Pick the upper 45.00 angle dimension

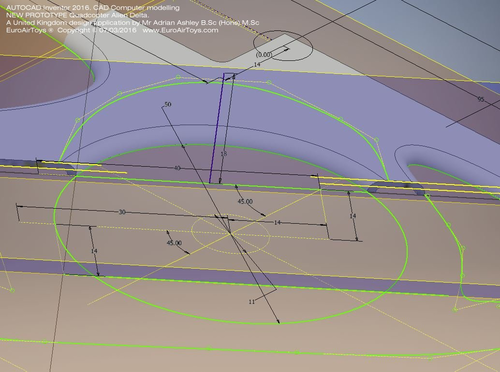pos(245,202)
